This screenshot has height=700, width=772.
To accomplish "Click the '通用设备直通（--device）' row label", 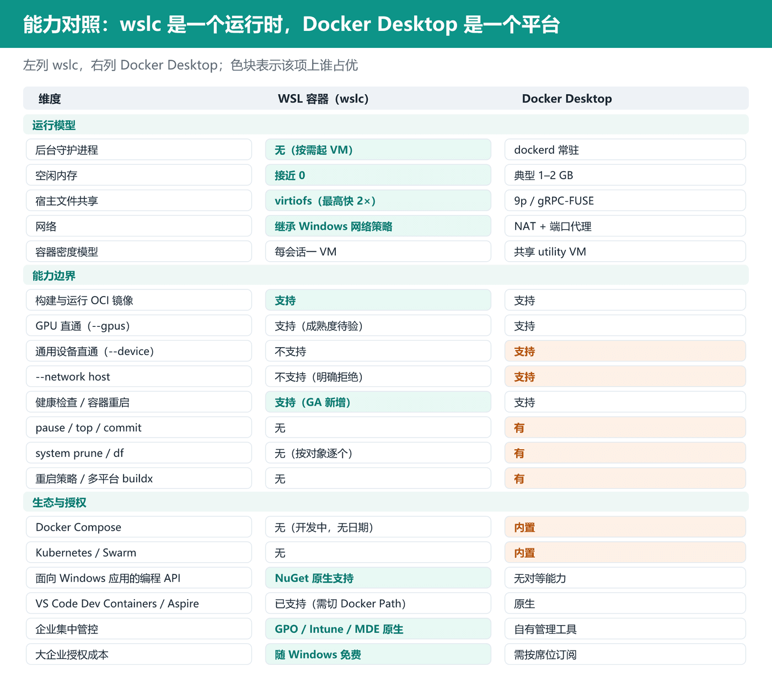I will (x=139, y=351).
